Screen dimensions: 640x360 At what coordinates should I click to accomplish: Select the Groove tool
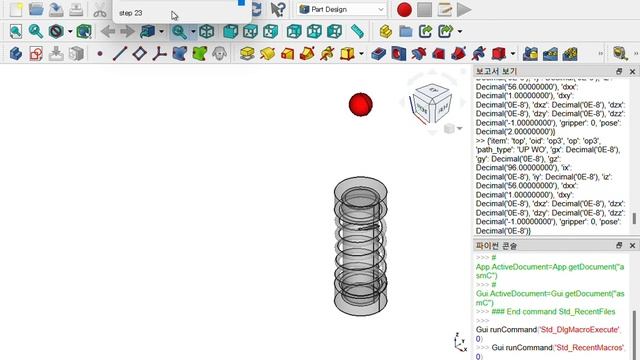418,53
